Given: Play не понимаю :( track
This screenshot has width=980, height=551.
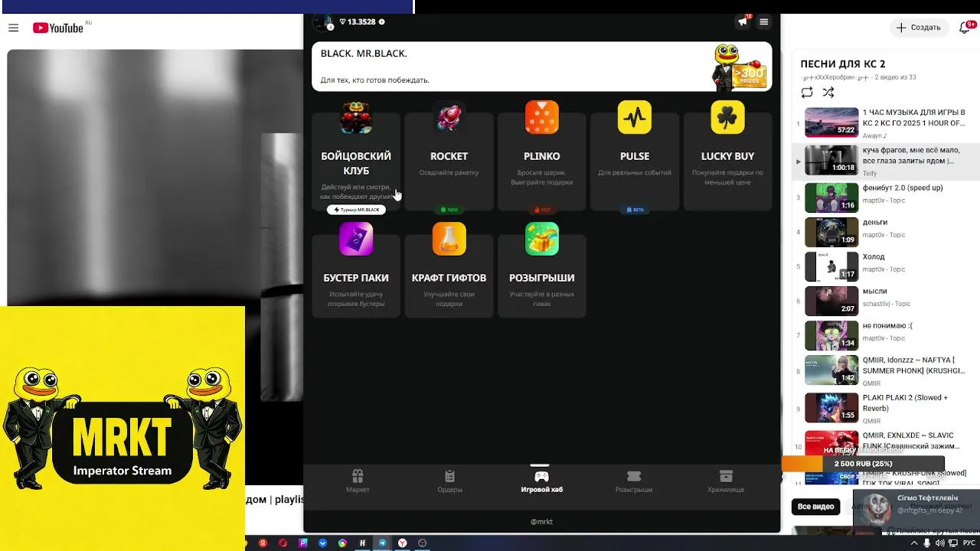Looking at the screenshot, I should [x=886, y=335].
